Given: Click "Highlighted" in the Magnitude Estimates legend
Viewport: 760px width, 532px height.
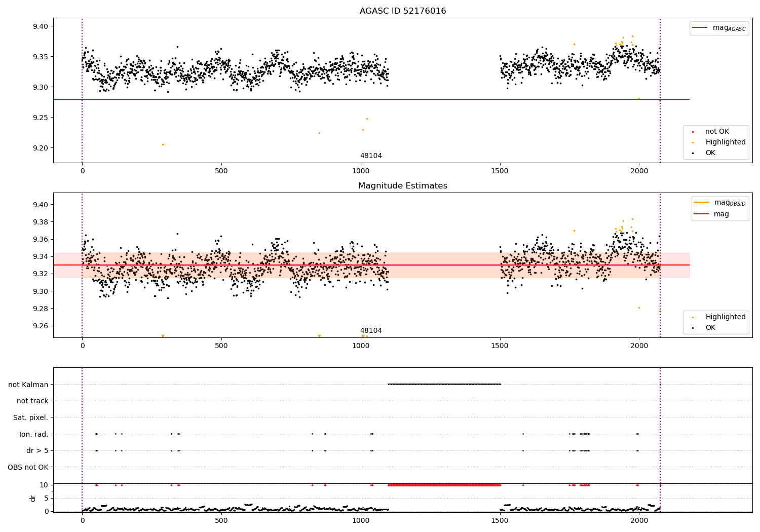Looking at the screenshot, I should (x=726, y=317).
